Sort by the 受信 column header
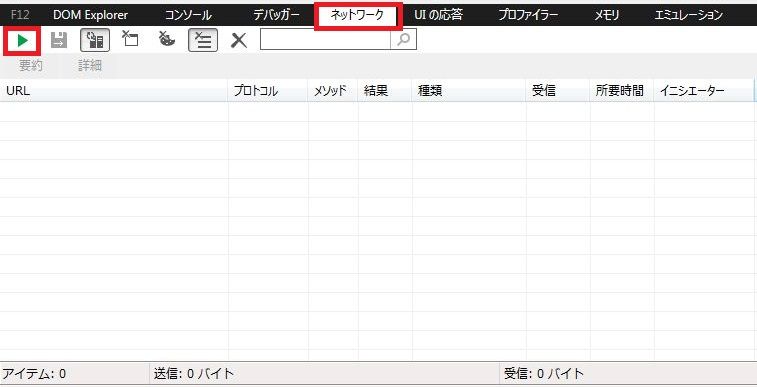The height and width of the screenshot is (387, 757). pyautogui.click(x=558, y=91)
